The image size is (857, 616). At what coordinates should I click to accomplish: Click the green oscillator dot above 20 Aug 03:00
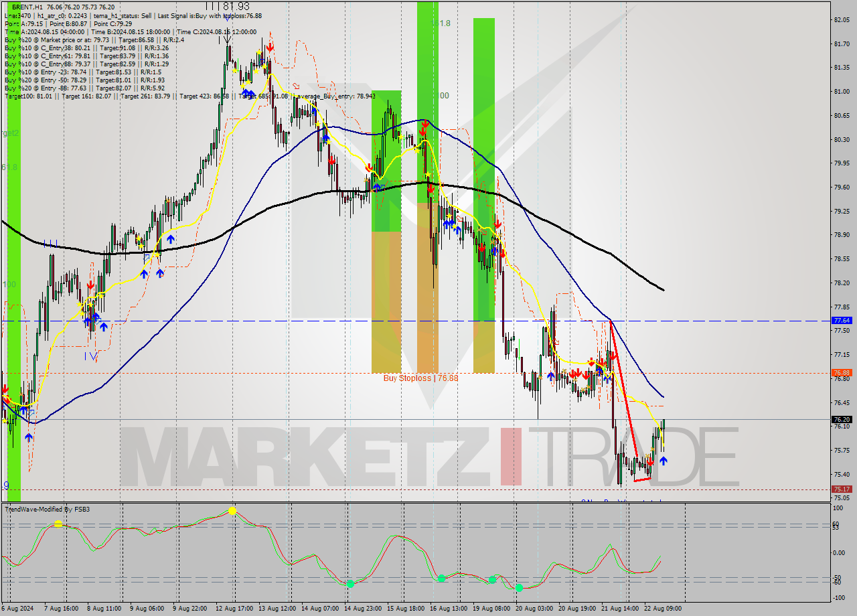519,587
